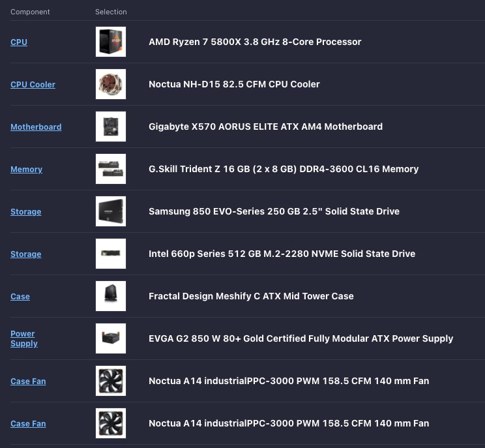The image size is (485, 448).
Task: Open the CPU Cooler component link
Action: (x=33, y=85)
